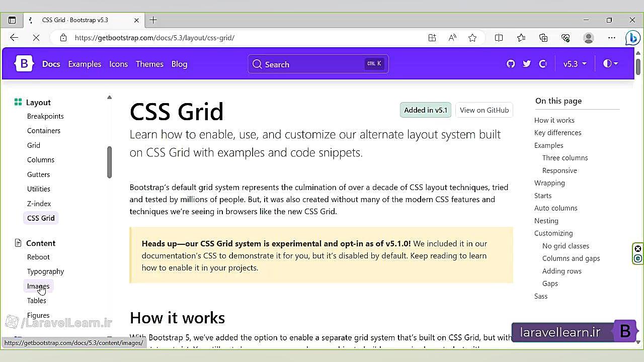Jump to How it works section
The height and width of the screenshot is (362, 644).
pos(554,120)
